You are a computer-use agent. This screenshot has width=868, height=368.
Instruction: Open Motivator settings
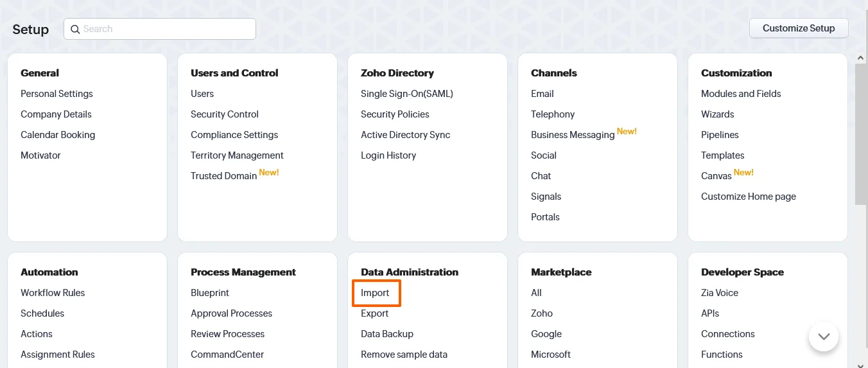click(x=40, y=155)
